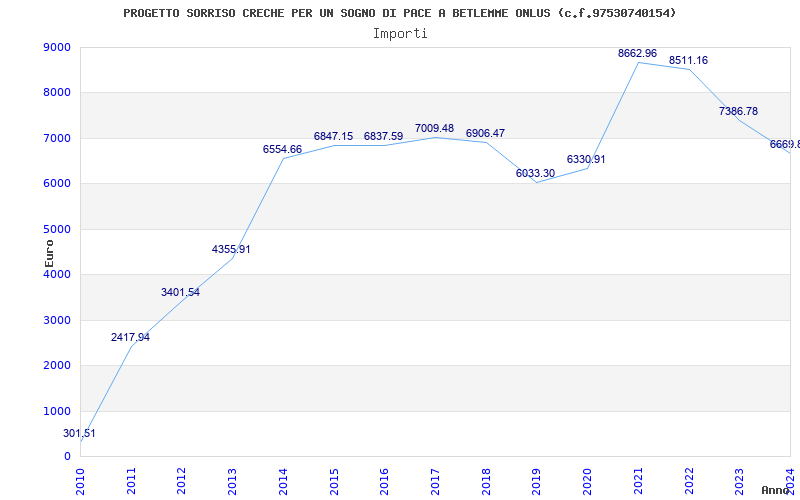Click data label 6330.91
The image size is (800, 500).
(586, 160)
